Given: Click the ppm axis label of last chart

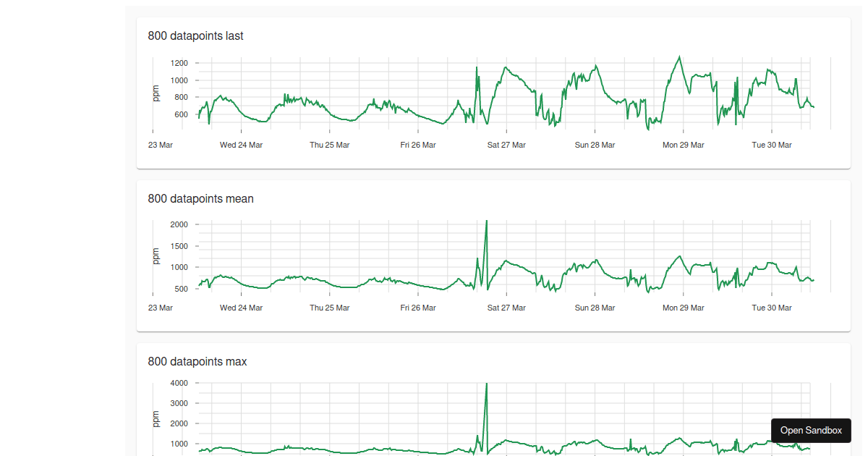Looking at the screenshot, I should (x=156, y=93).
